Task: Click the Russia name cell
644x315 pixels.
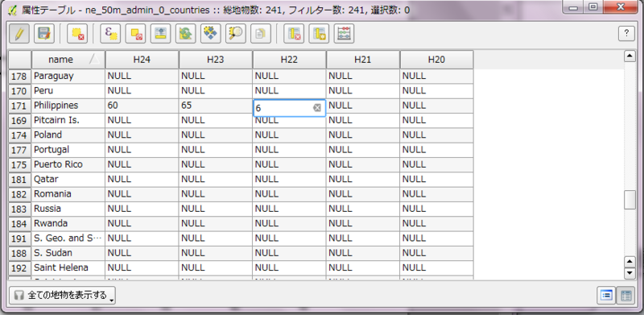Action: 68,209
